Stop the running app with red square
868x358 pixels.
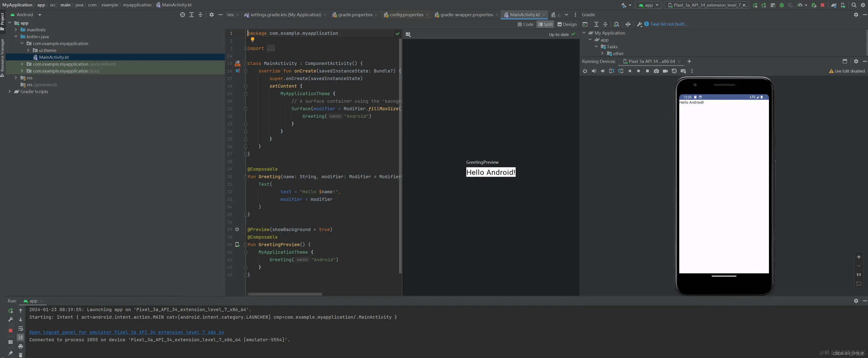(x=822, y=5)
